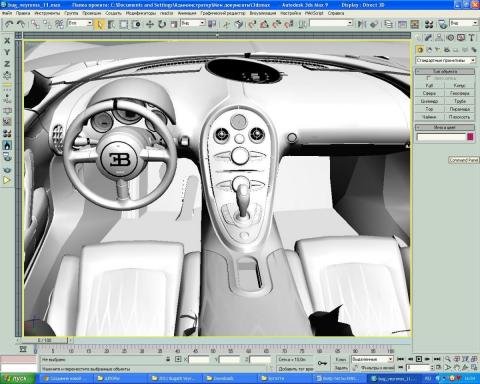Image resolution: width=480 pixels, height=384 pixels.
Task: Open the reactor menu
Action: [166, 13]
